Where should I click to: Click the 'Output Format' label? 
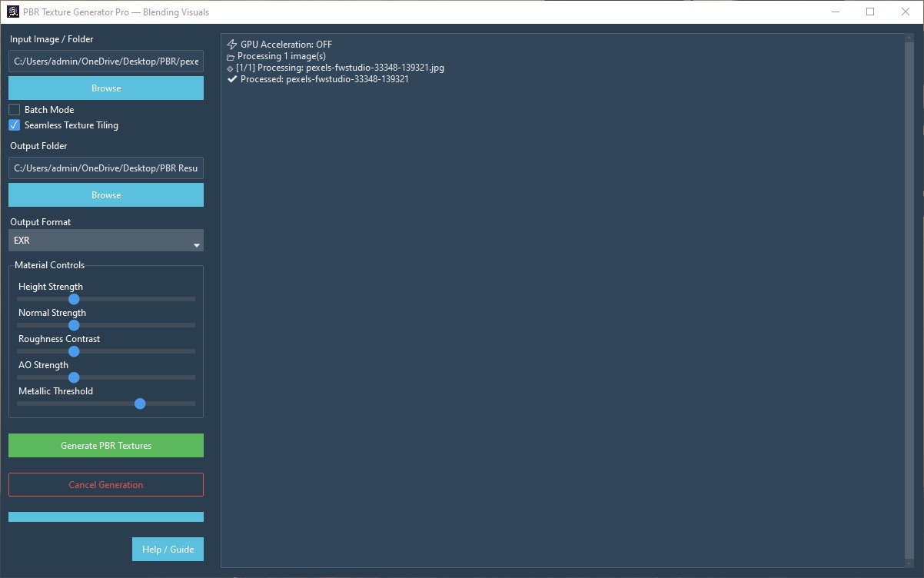point(41,222)
